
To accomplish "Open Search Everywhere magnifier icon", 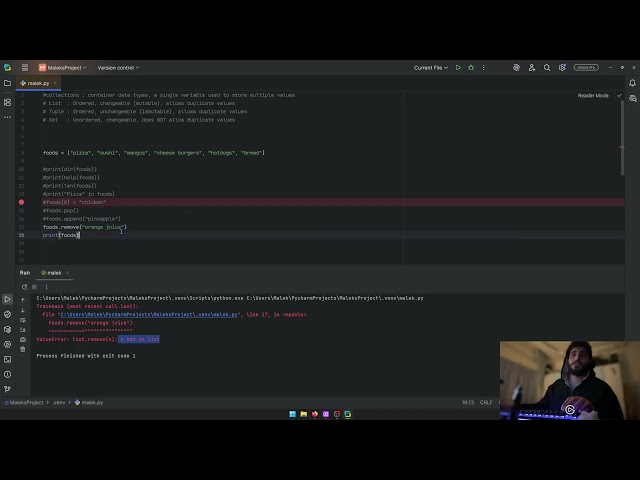I will tap(547, 68).
